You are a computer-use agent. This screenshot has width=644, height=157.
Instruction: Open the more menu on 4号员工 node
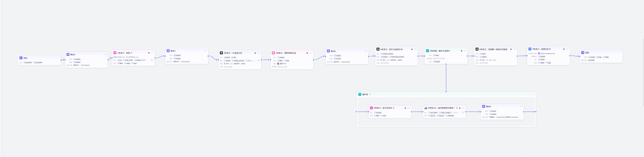[416, 49]
